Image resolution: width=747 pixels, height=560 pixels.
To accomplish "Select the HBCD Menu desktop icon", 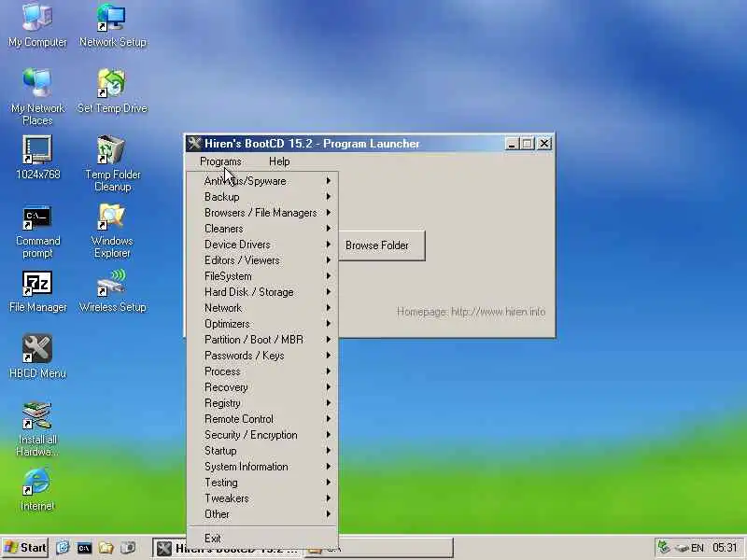I will point(37,357).
